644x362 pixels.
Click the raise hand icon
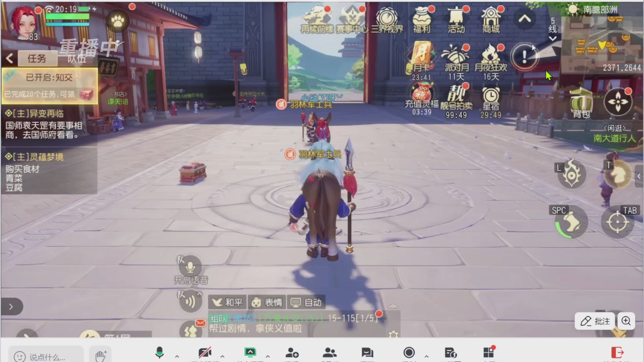(x=100, y=355)
